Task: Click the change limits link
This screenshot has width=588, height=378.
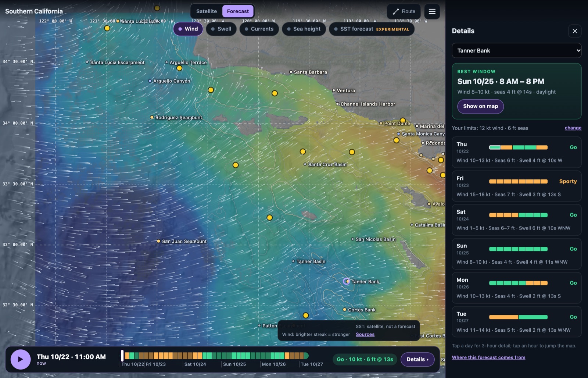Action: (573, 128)
